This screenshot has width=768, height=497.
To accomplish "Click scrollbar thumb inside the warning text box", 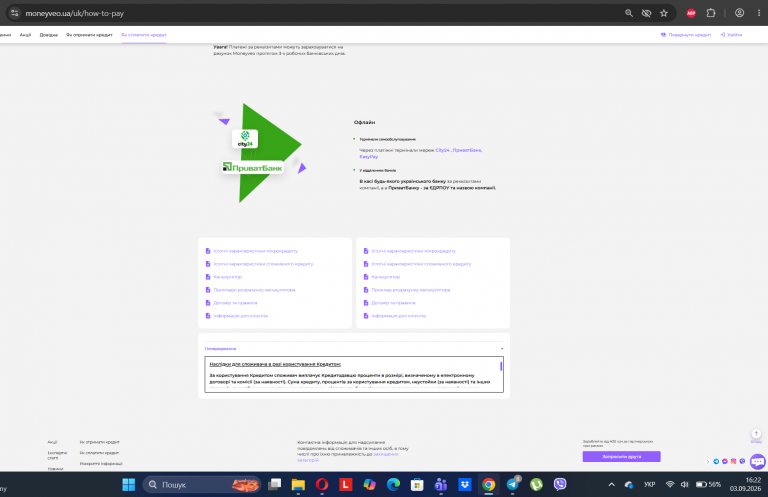I will (501, 366).
